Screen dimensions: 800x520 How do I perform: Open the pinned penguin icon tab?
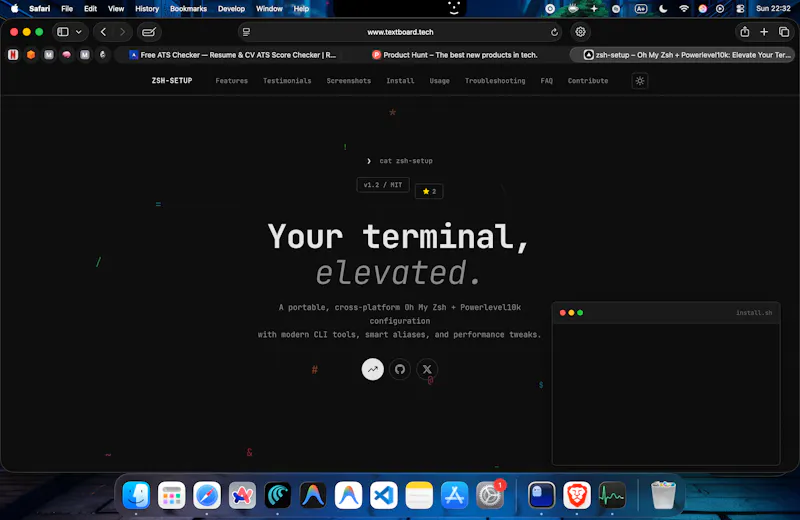[x=103, y=55]
